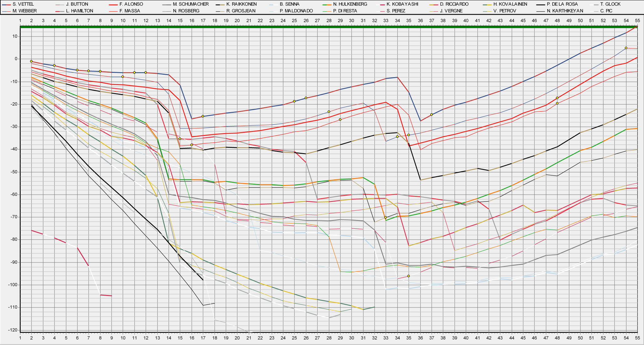Select F. Alonso in the legend
This screenshot has width=644, height=345.
click(x=131, y=4)
